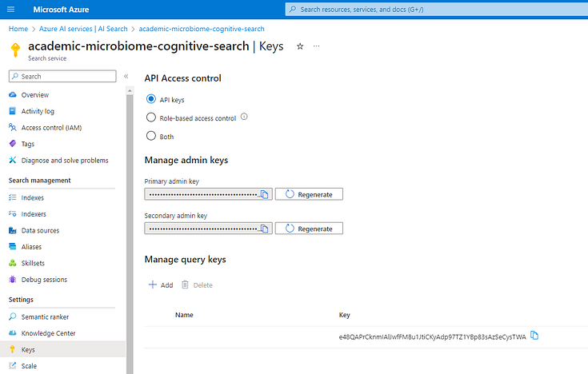Click the Indexes list icon
The width and height of the screenshot is (588, 374).
point(12,197)
